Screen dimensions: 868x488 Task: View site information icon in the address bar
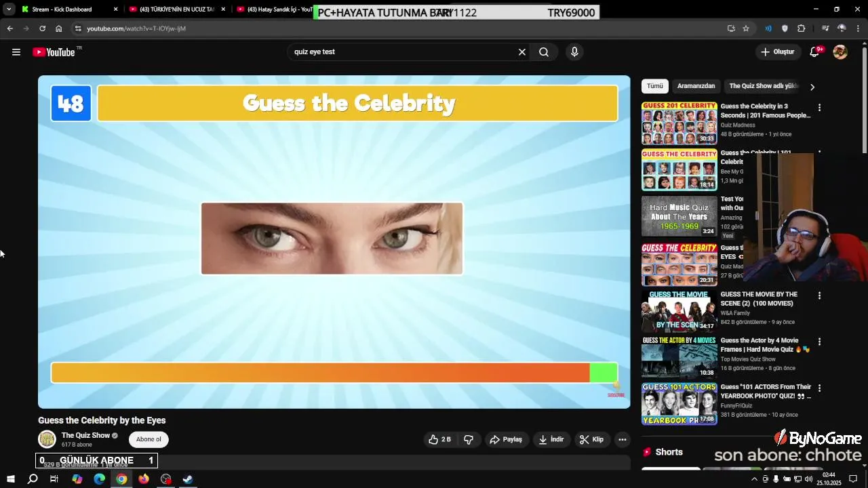pyautogui.click(x=78, y=28)
